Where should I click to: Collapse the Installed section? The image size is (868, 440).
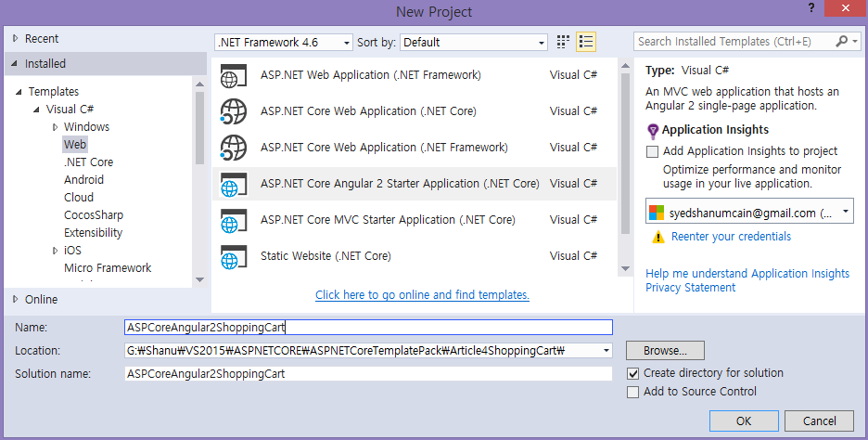tap(15, 64)
